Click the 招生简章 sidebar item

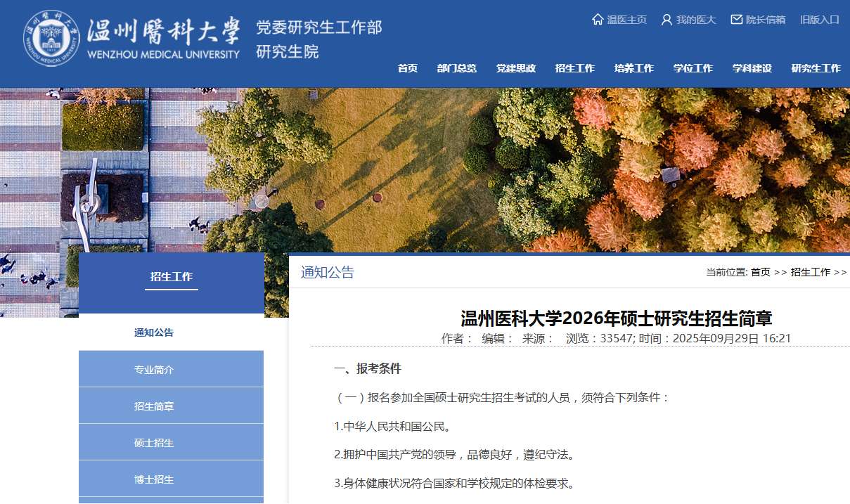coord(154,406)
